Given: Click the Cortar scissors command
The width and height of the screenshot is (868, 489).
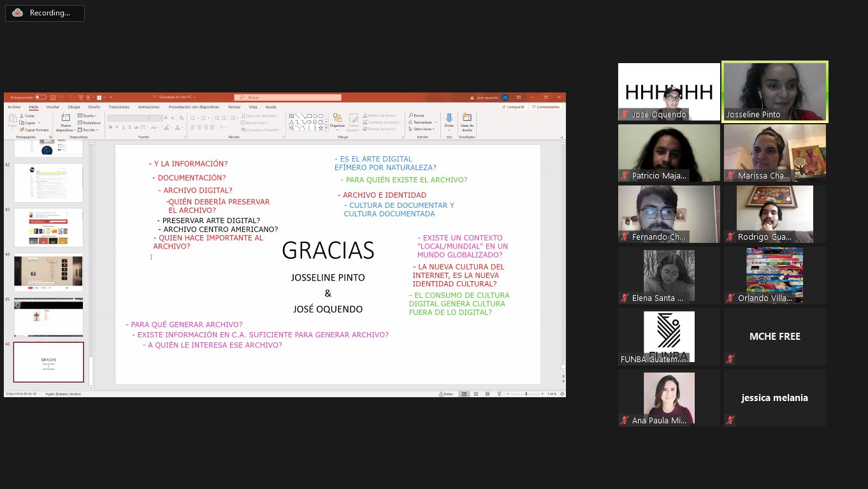Looking at the screenshot, I should pyautogui.click(x=27, y=116).
